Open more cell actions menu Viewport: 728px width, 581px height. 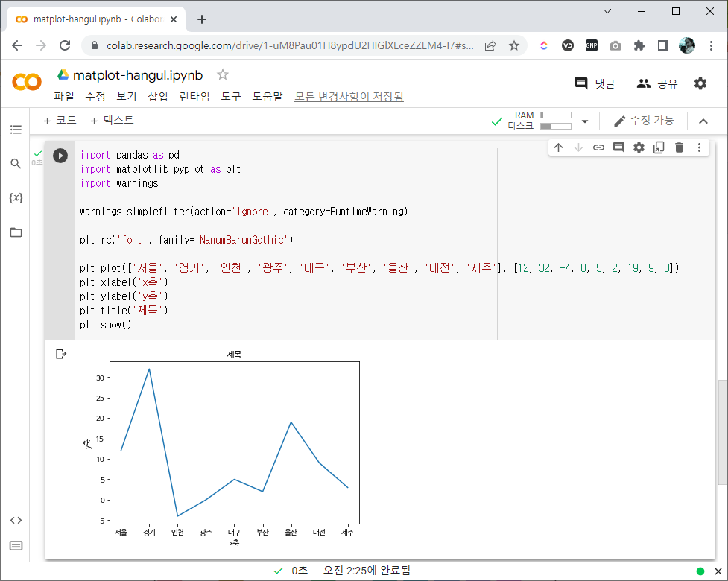(x=699, y=147)
